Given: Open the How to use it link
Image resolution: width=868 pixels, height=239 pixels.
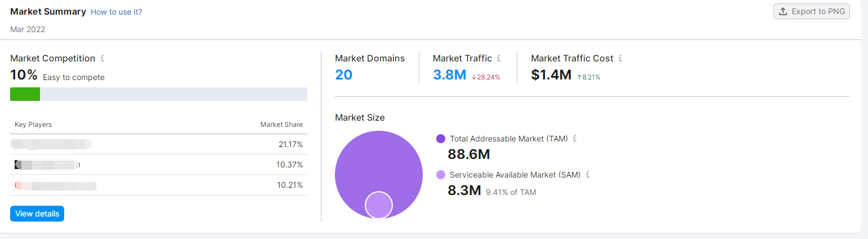Looking at the screenshot, I should click(x=116, y=12).
